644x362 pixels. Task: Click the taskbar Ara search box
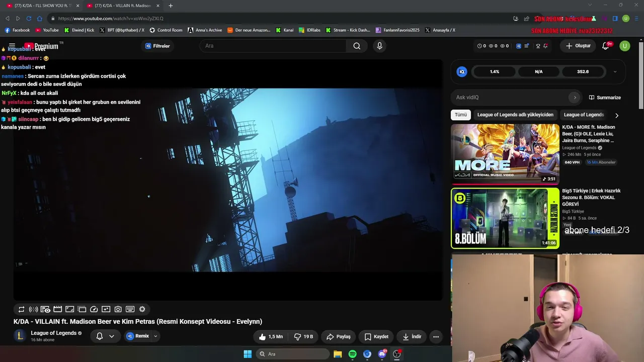293,354
